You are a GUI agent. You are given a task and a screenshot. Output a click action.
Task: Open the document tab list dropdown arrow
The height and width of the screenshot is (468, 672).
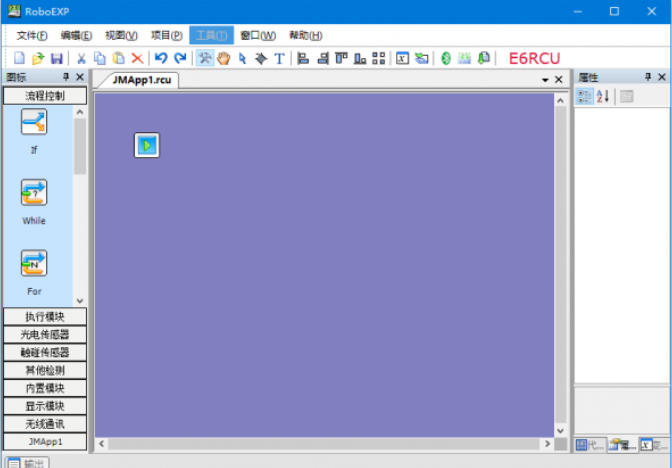tap(545, 79)
